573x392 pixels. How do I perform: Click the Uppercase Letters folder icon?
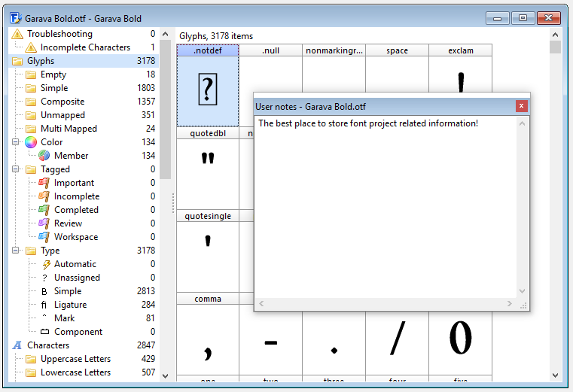[x=31, y=359]
